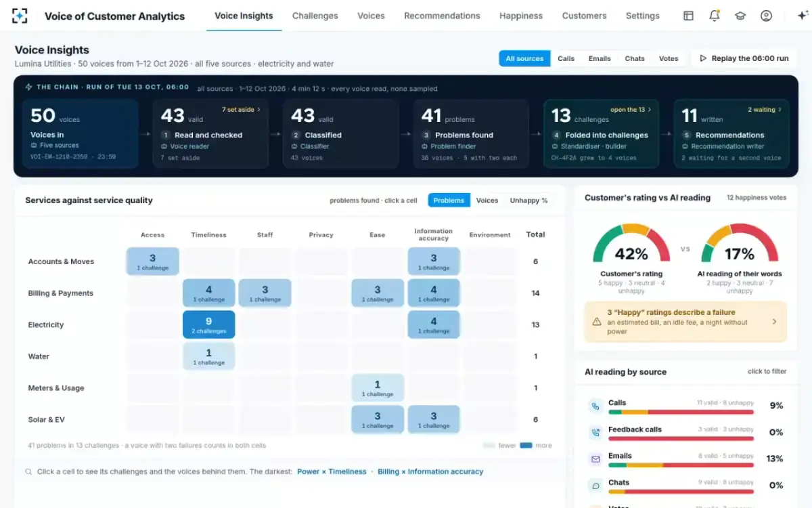This screenshot has width=812, height=508.
Task: Follow the Billing × Information accuracy link
Action: (430, 471)
